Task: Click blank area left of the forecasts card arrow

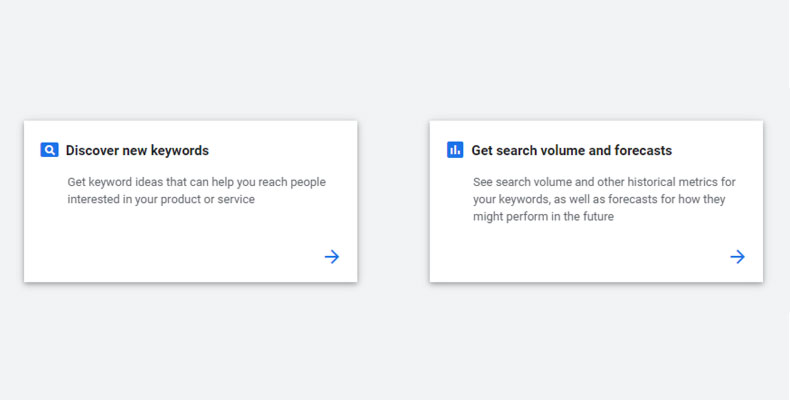Action: click(650, 257)
